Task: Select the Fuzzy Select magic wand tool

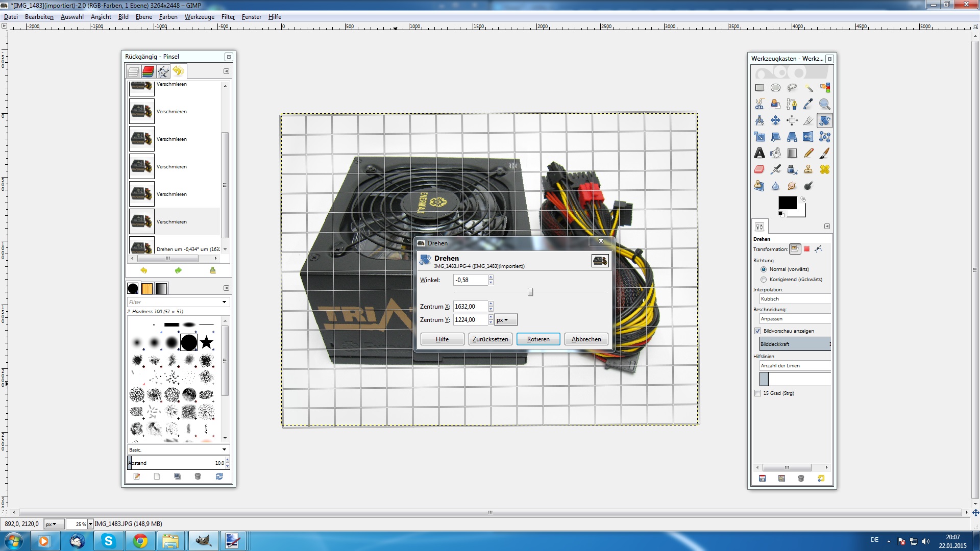Action: pyautogui.click(x=808, y=88)
